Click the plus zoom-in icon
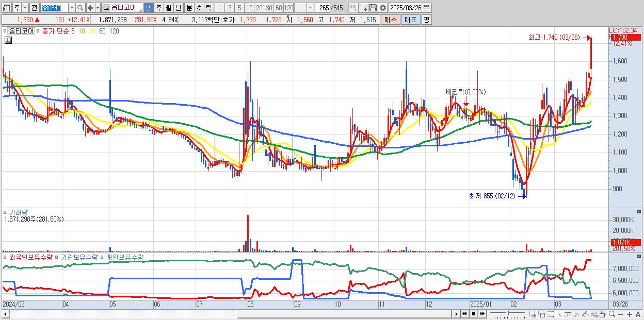Viewport: 644px width, 320px height. point(629,314)
